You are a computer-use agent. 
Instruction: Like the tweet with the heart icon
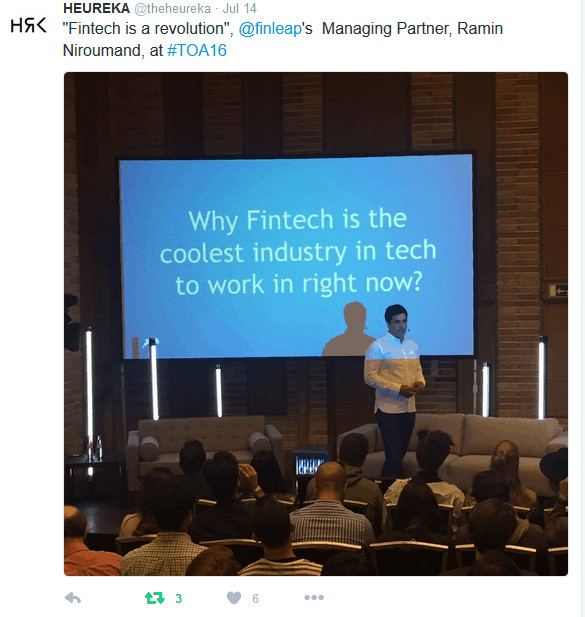click(234, 598)
